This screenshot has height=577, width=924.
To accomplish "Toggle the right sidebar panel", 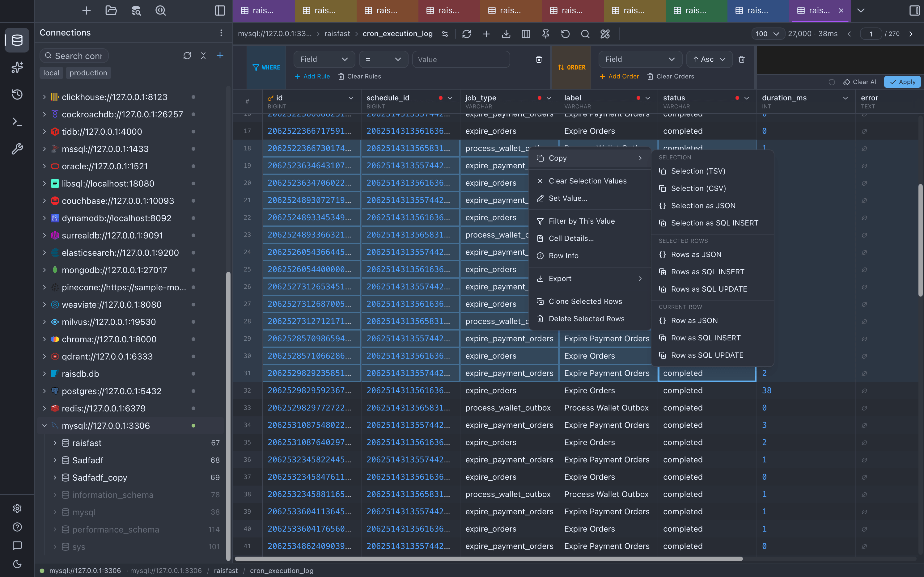I will tap(914, 11).
